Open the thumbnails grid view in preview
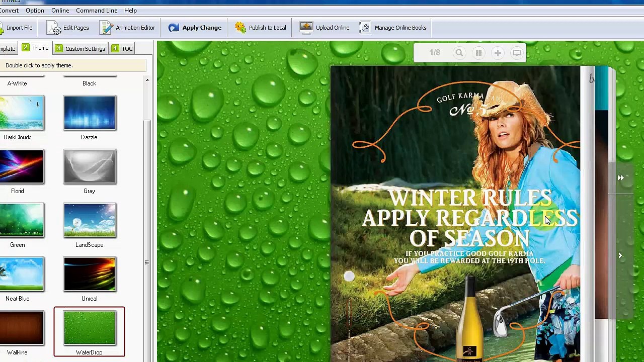 point(478,53)
